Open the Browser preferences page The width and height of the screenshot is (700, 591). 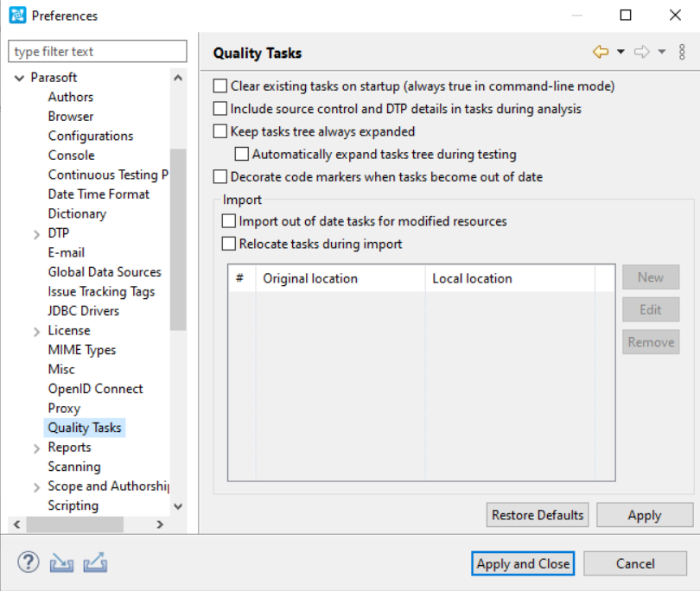tap(71, 117)
